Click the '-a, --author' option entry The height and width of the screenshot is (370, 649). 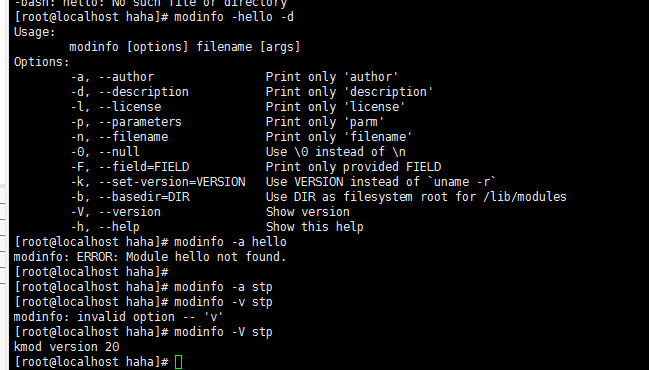112,77
